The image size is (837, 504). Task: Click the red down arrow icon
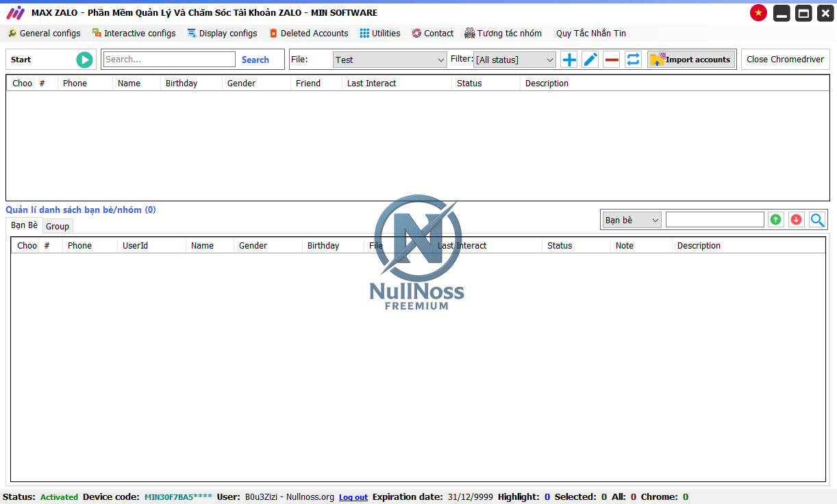coord(796,220)
